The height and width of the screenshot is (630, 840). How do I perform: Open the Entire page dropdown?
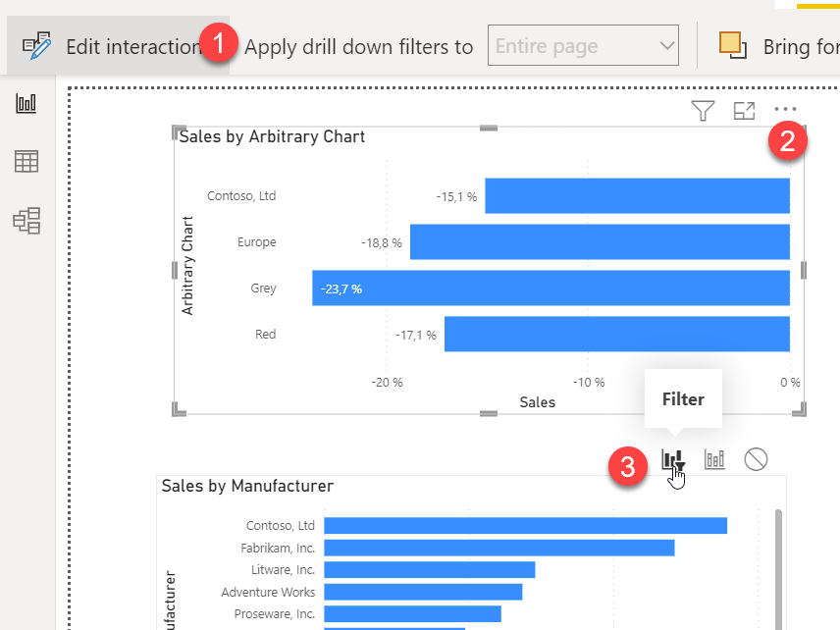tap(583, 46)
